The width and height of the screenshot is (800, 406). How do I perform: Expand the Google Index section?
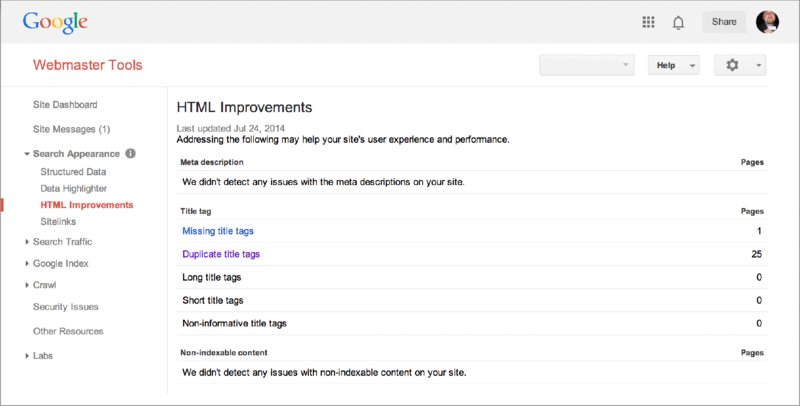(x=27, y=264)
